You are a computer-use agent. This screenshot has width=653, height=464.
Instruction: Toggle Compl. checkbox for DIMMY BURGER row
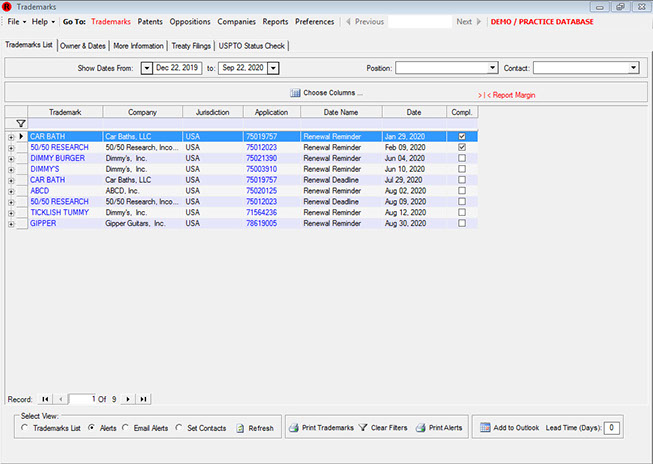[461, 158]
